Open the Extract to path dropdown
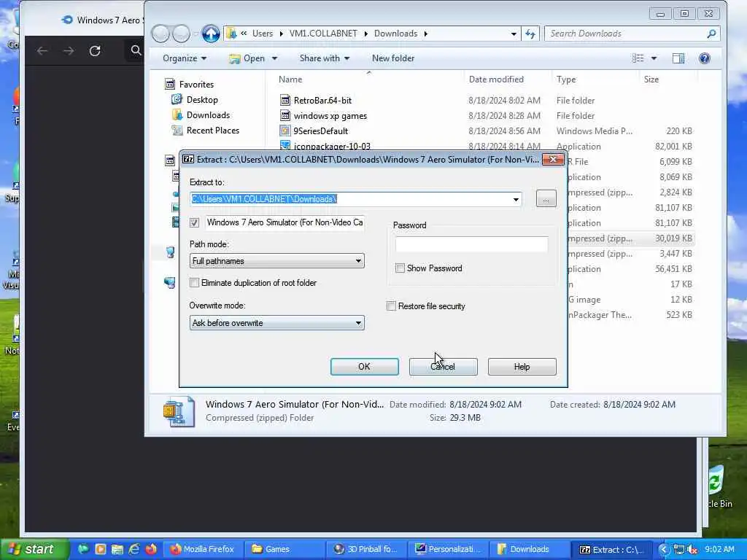The image size is (747, 560). (x=516, y=199)
